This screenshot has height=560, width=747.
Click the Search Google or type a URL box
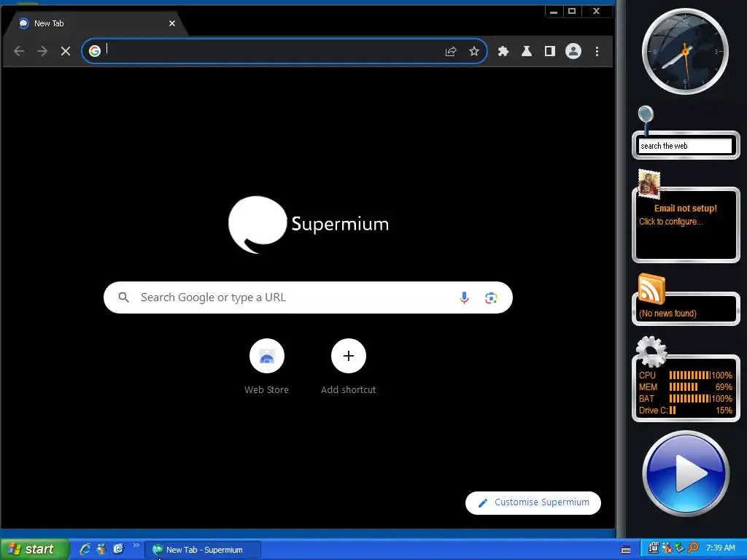tap(308, 297)
